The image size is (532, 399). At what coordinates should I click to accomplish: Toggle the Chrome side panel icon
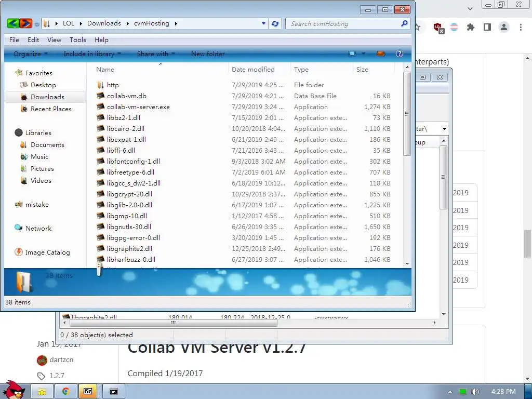click(x=487, y=27)
